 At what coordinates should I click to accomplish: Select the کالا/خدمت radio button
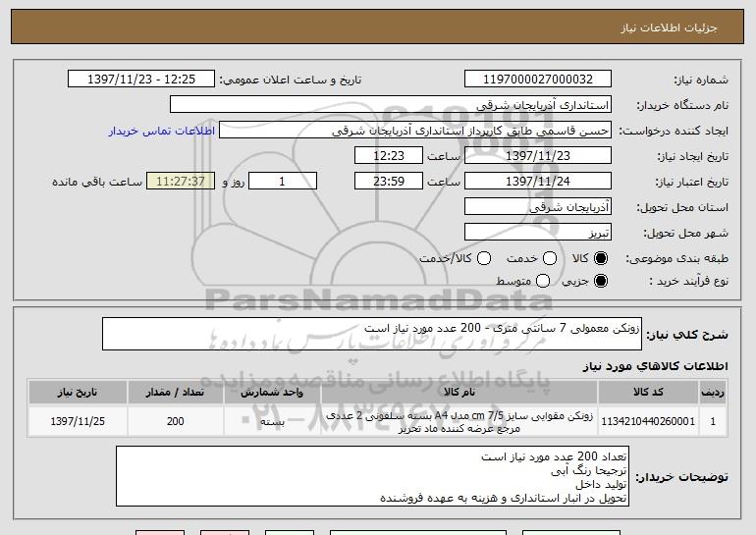click(484, 258)
